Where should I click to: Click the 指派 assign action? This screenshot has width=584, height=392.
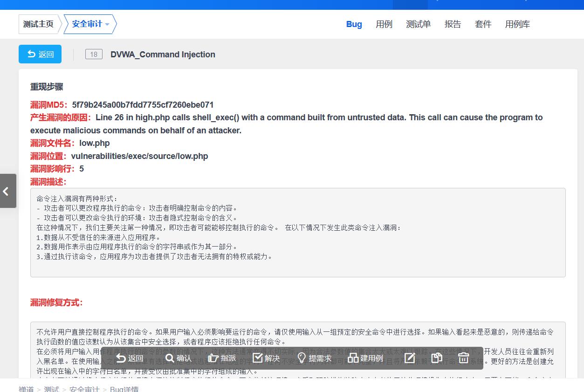[222, 358]
